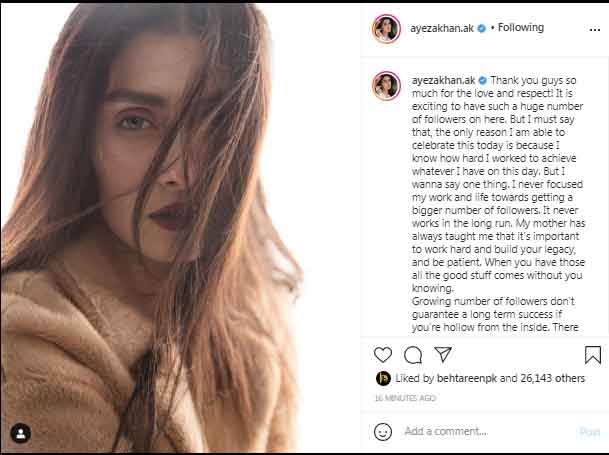Open ayezakhan.ak username in the caption
The height and width of the screenshot is (455, 609).
click(440, 78)
